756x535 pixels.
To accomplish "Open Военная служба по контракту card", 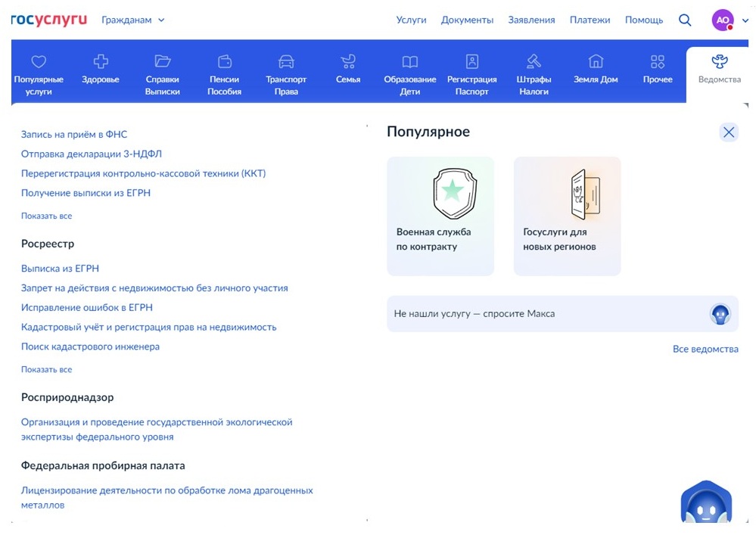I will 440,216.
